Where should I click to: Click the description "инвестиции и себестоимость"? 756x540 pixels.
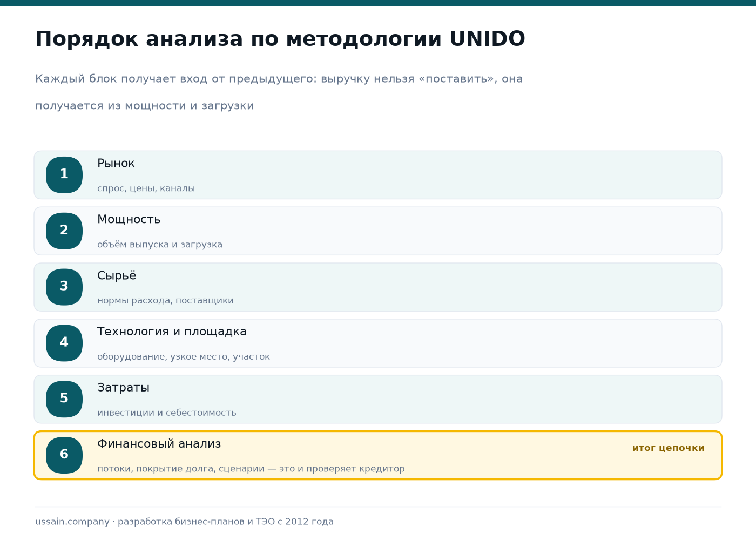click(x=167, y=413)
